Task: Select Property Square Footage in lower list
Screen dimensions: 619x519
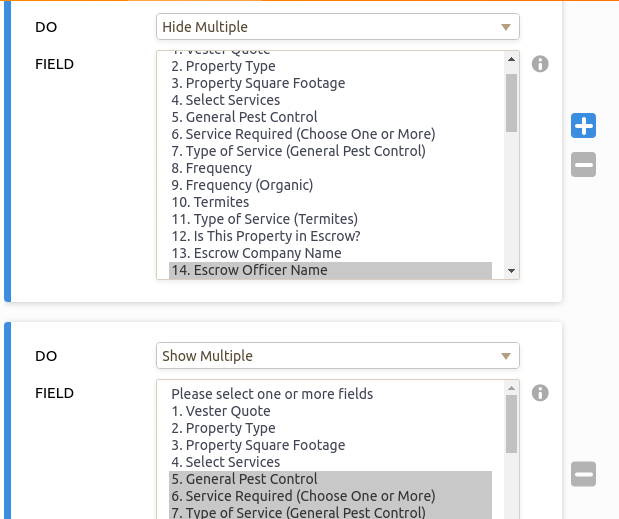Action: pyautogui.click(x=258, y=445)
